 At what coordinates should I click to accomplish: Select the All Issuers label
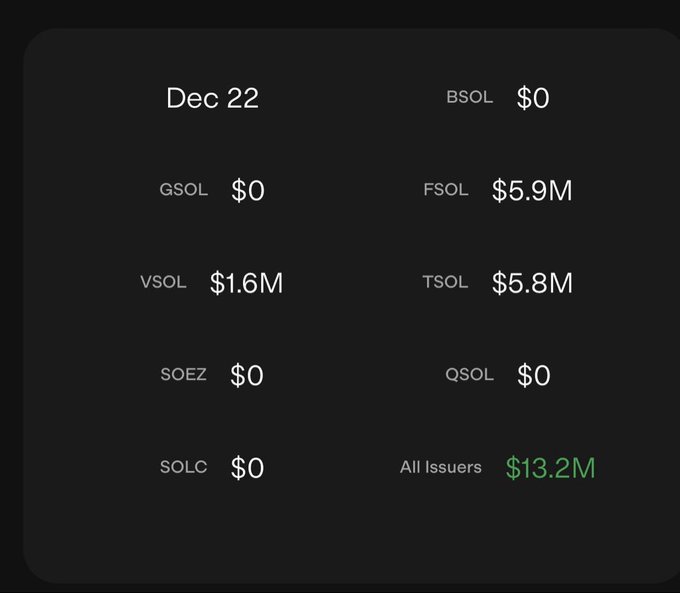point(440,467)
